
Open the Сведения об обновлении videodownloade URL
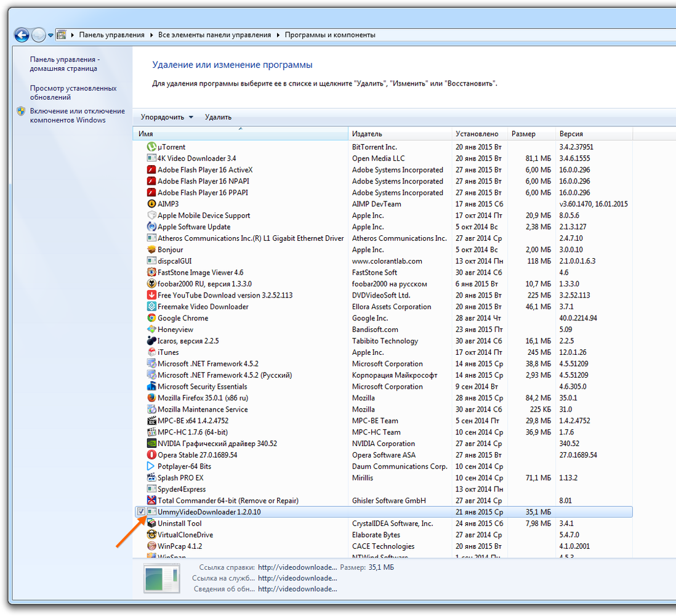297,589
